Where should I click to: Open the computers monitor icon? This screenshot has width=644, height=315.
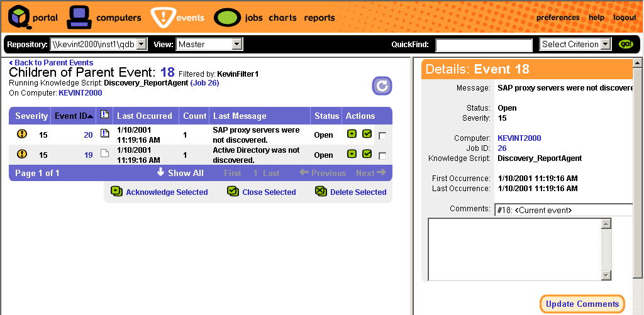pos(79,17)
